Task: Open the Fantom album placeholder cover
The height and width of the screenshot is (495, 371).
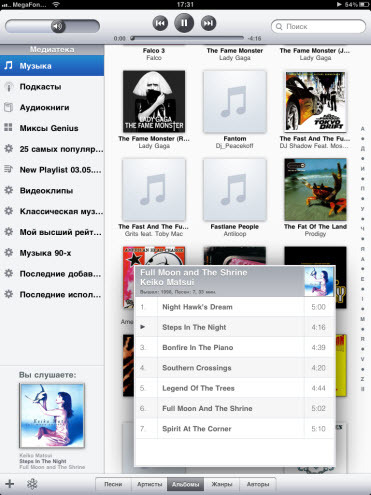Action: point(235,101)
